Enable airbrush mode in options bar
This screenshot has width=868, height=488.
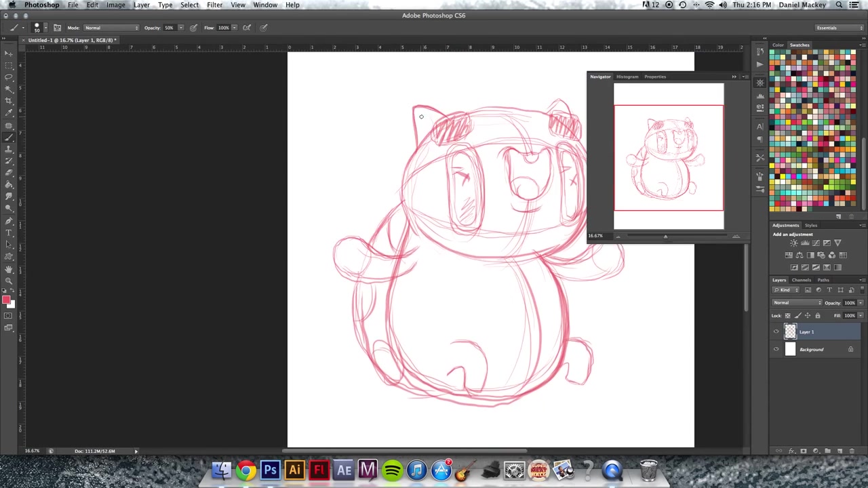point(247,28)
